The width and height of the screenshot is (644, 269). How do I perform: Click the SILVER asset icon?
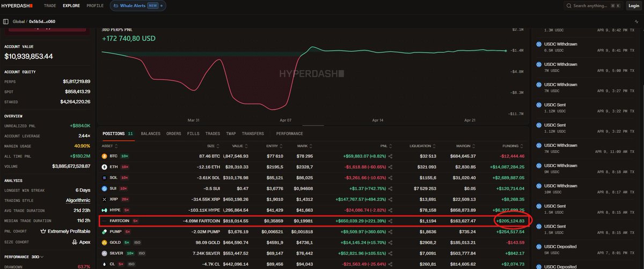[x=104, y=253]
